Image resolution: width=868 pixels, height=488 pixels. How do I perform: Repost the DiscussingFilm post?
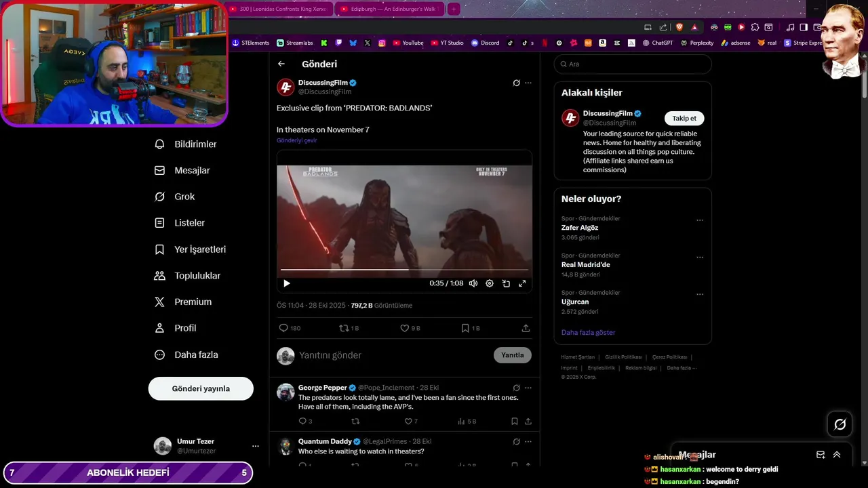(349, 328)
